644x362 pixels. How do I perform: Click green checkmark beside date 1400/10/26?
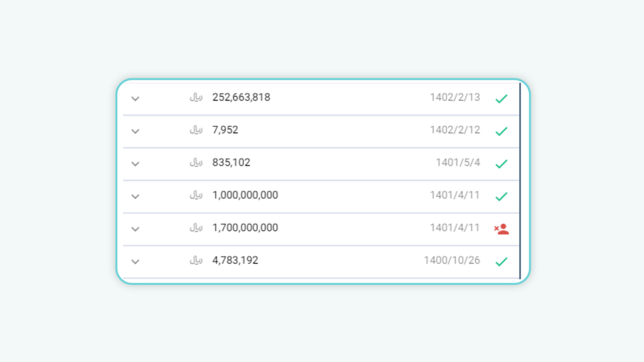501,261
